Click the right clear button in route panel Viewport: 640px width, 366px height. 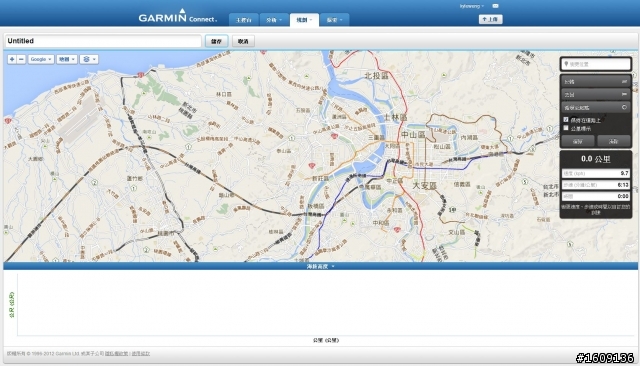pos(613,141)
